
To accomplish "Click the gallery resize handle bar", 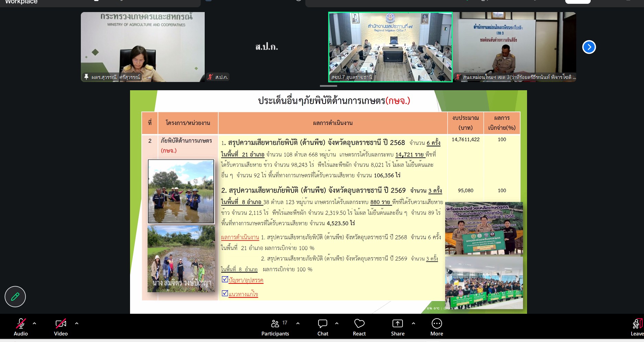I will (x=329, y=86).
